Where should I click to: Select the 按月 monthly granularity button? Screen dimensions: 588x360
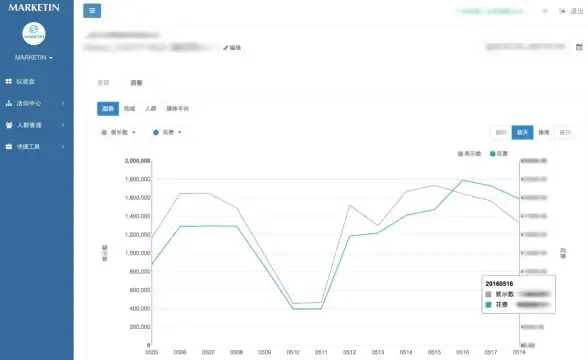coord(565,132)
